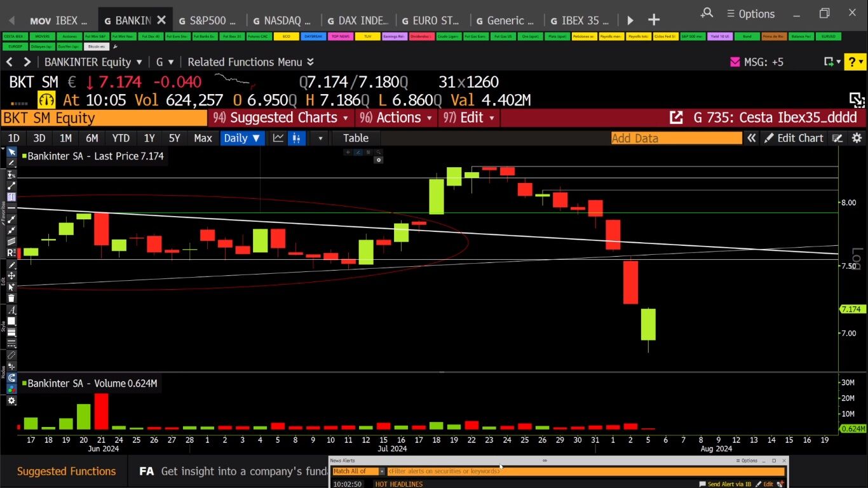The height and width of the screenshot is (488, 868).
Task: Choose the move annotation cross-arrows tool
Action: pos(11,276)
